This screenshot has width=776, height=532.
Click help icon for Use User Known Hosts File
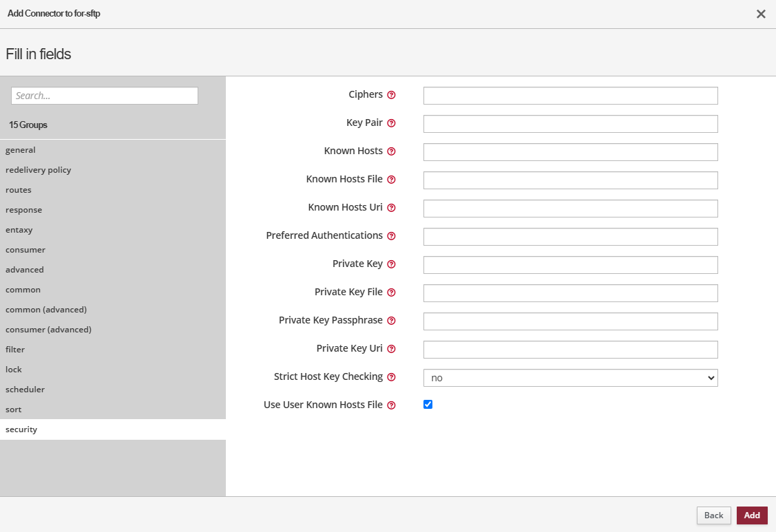click(391, 405)
